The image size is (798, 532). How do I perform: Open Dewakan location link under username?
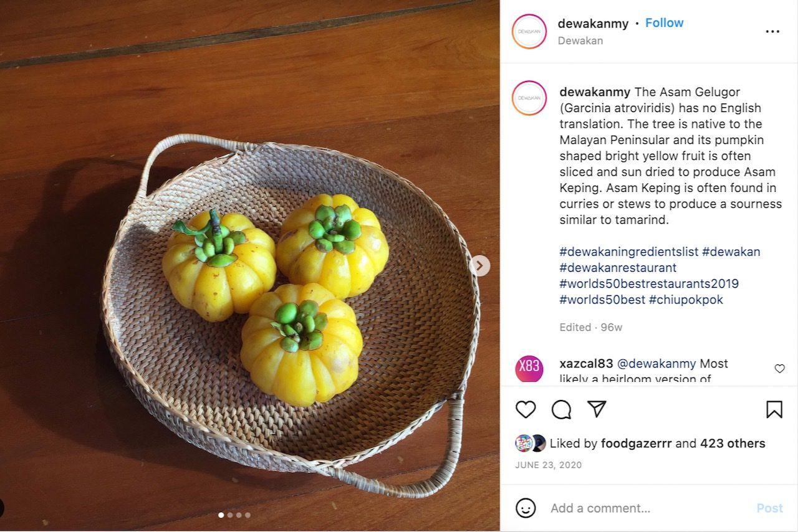(x=580, y=40)
